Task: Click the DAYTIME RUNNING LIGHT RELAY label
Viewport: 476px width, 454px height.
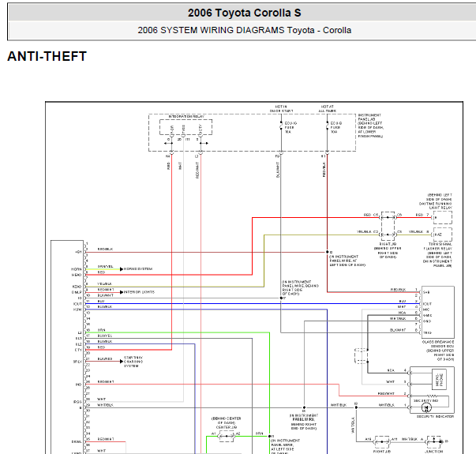Action: (436, 205)
